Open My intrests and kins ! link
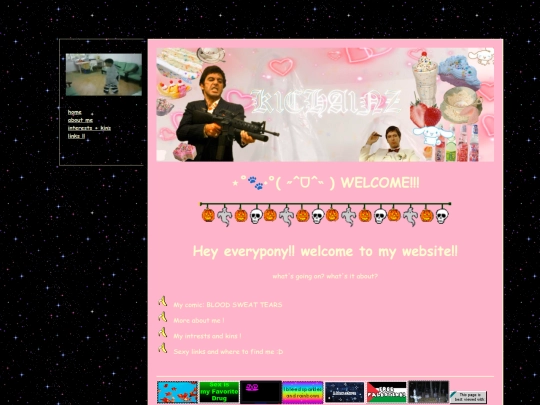 [207, 336]
